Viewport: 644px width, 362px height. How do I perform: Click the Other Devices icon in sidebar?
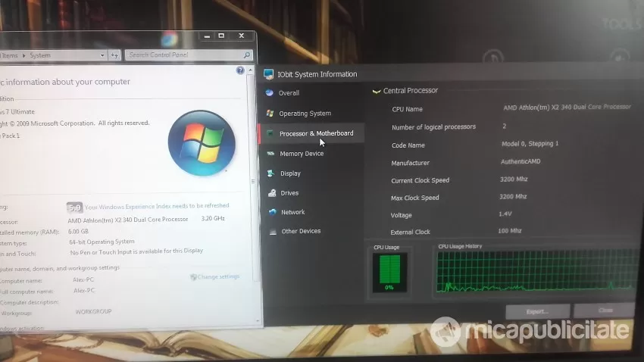click(273, 232)
